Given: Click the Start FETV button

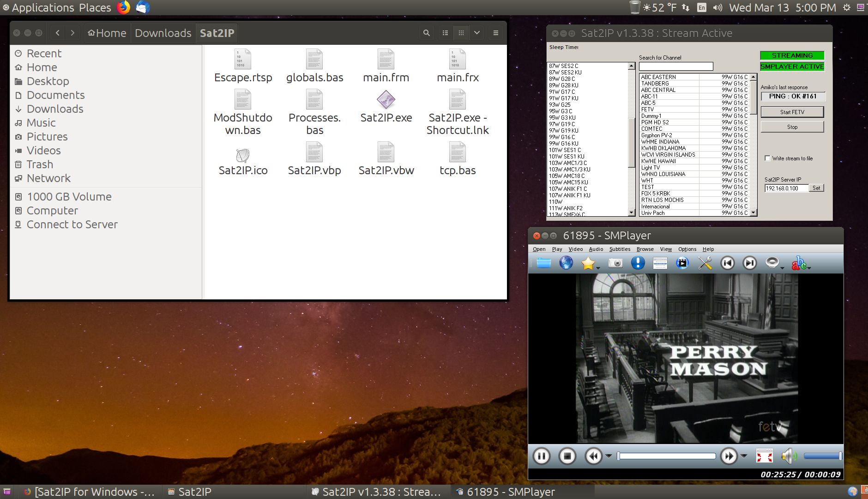Looking at the screenshot, I should coord(792,112).
